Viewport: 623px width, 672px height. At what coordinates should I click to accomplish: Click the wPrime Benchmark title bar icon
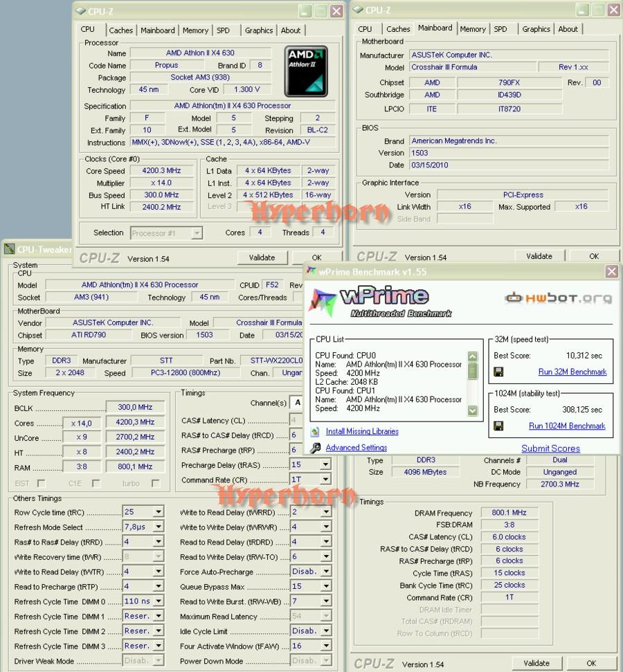(311, 271)
